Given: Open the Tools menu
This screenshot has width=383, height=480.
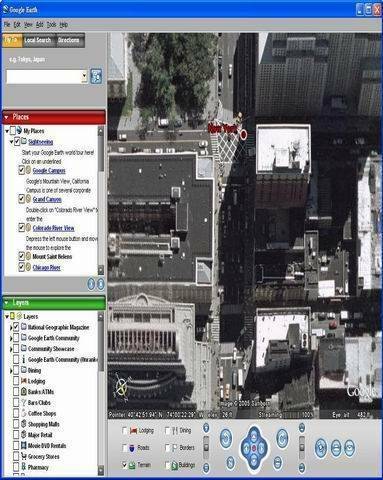Looking at the screenshot, I should [x=51, y=25].
